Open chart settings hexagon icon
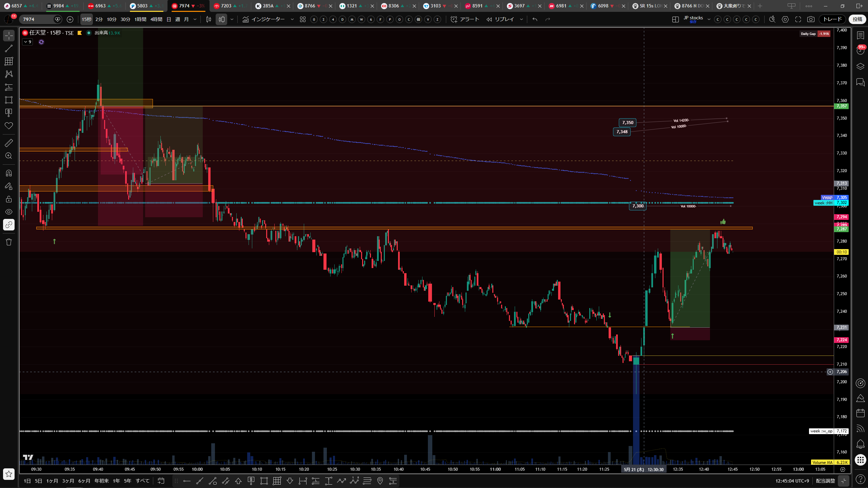868x488 pixels. [x=785, y=19]
